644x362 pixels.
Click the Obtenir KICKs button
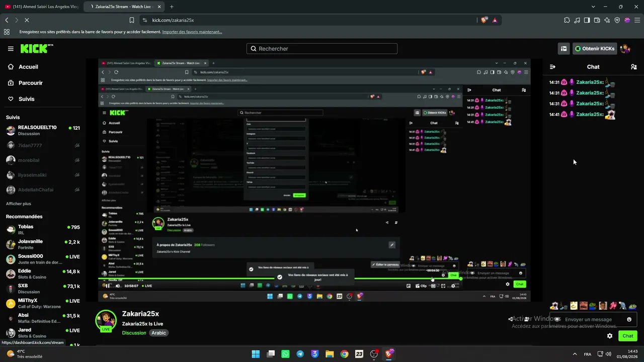click(x=595, y=49)
